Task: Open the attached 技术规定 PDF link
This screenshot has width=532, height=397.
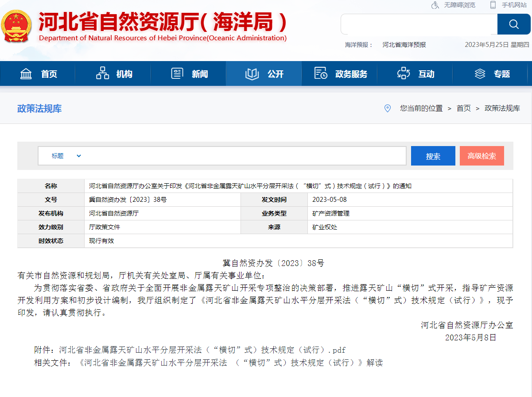Action: [202, 350]
